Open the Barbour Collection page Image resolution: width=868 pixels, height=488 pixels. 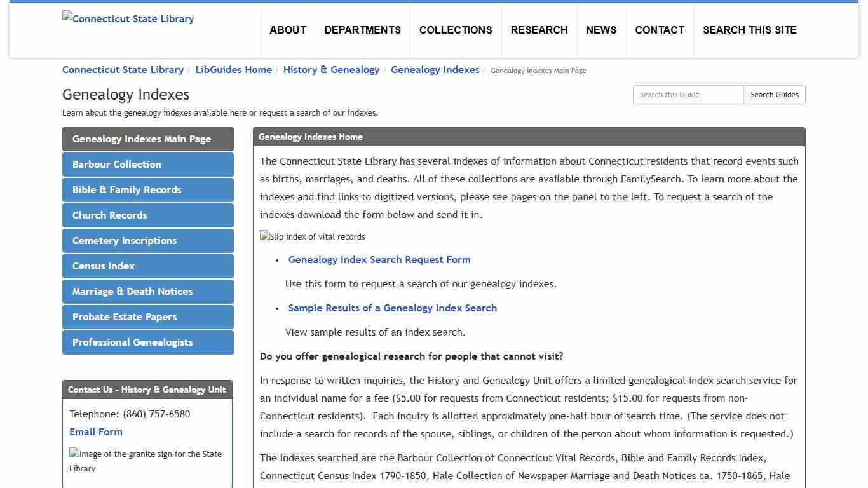tap(147, 165)
